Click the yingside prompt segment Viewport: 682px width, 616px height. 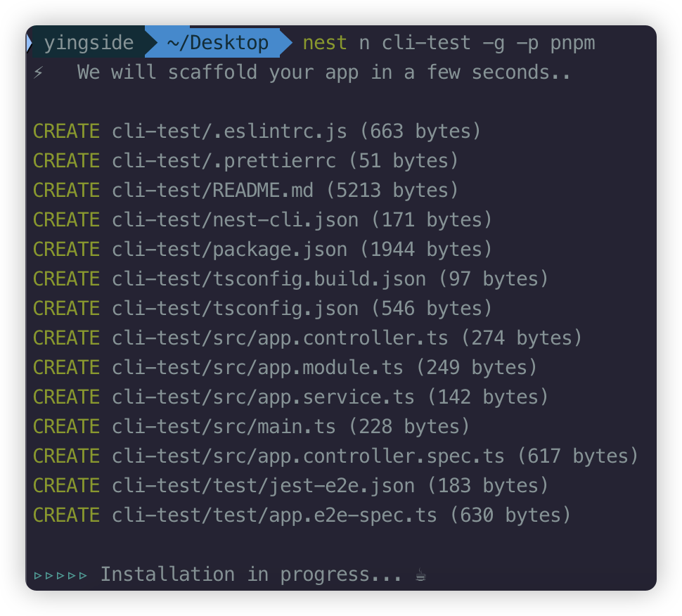pos(89,43)
